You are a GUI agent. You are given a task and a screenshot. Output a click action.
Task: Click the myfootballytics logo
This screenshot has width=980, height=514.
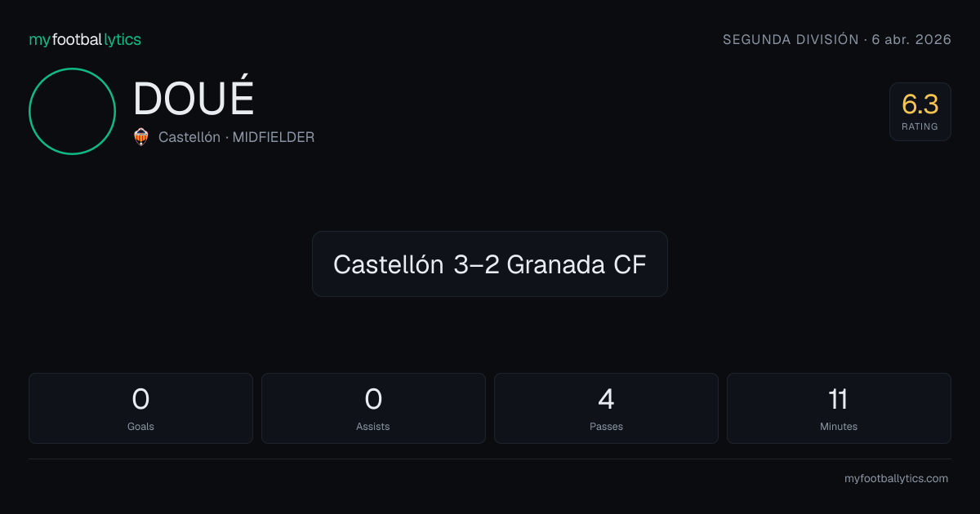pyautogui.click(x=85, y=39)
